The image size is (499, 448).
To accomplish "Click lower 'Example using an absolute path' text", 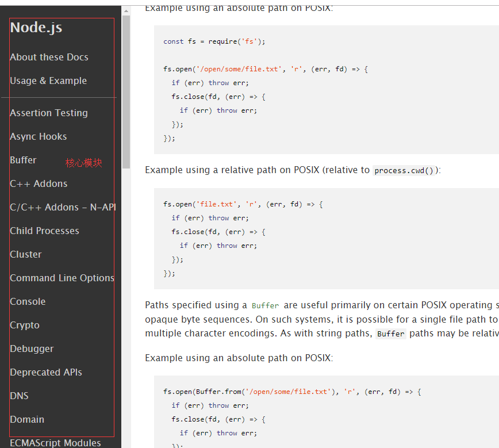I will 239,358.
